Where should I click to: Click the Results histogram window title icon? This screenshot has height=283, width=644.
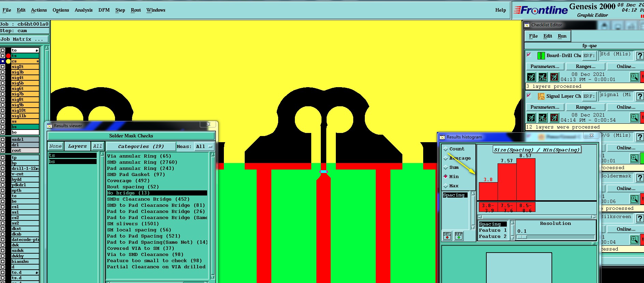pos(442,137)
